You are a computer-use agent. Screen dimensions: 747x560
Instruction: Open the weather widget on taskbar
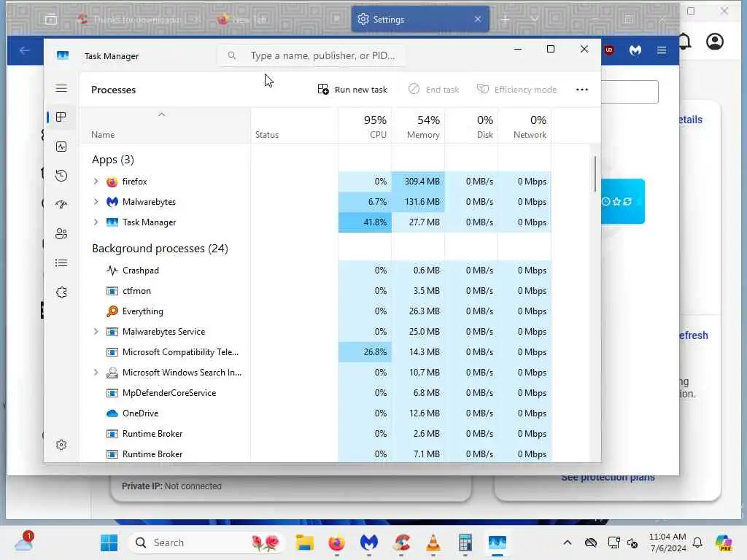click(23, 542)
